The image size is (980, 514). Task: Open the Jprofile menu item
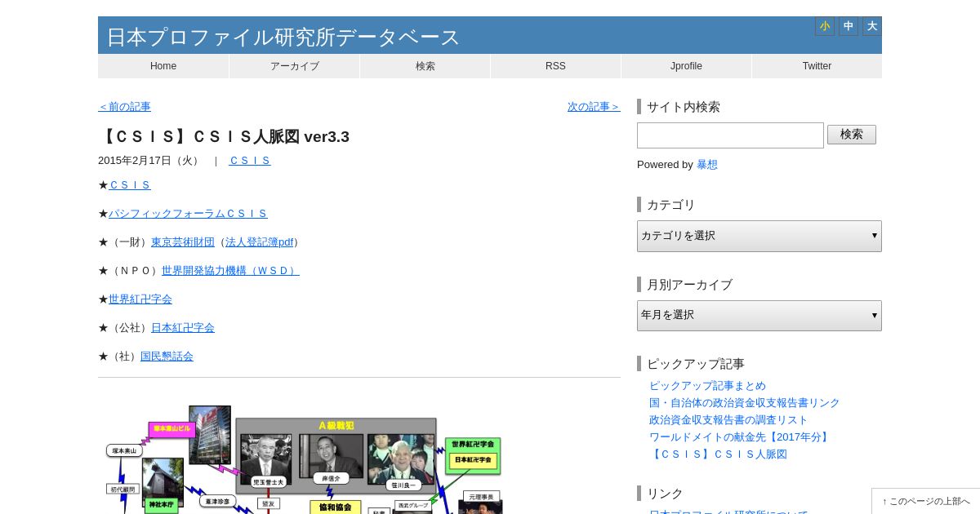click(686, 66)
